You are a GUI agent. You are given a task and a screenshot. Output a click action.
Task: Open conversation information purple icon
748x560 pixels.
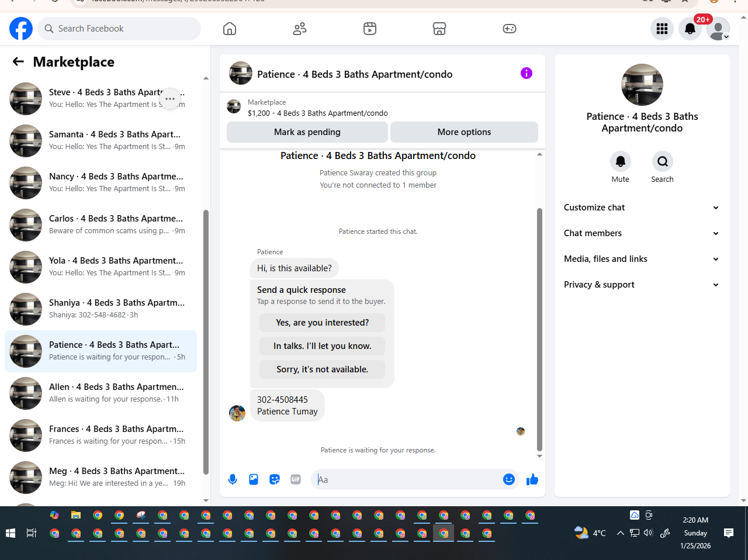[x=527, y=73]
